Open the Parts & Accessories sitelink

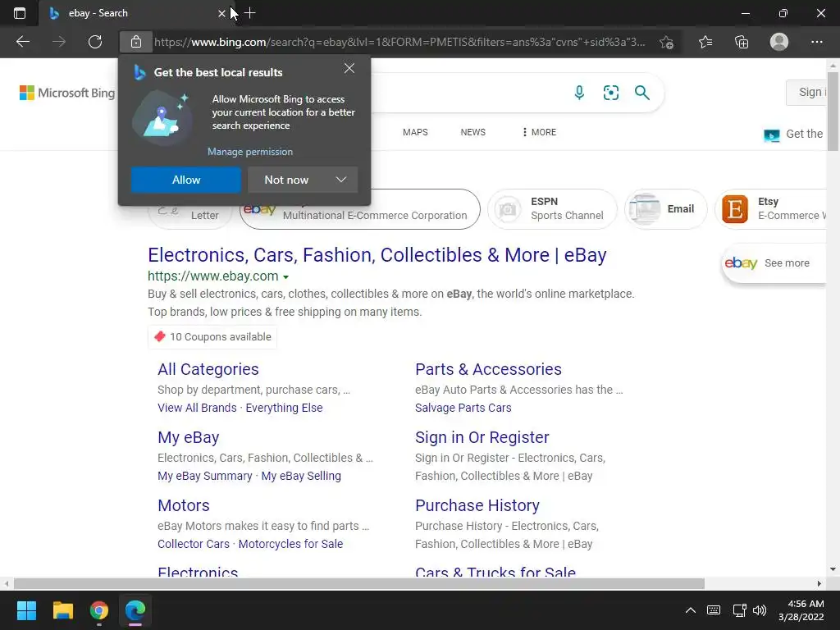click(488, 369)
